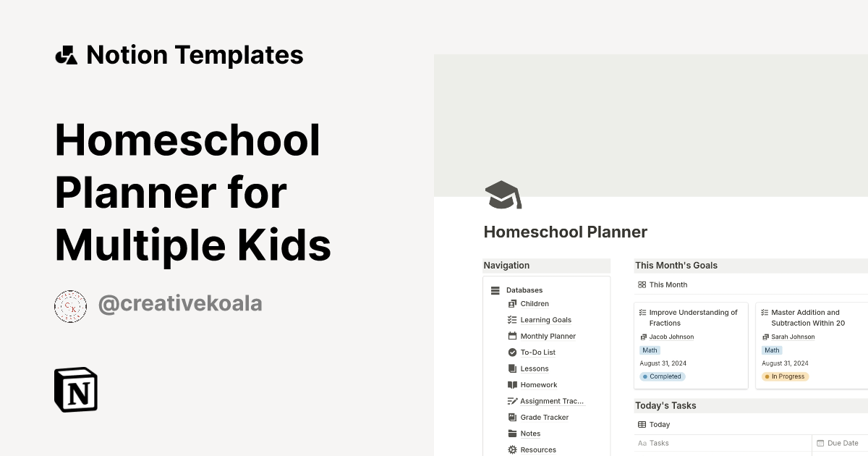Click the Notion Templates logo link
The height and width of the screenshot is (456, 868).
tap(179, 54)
